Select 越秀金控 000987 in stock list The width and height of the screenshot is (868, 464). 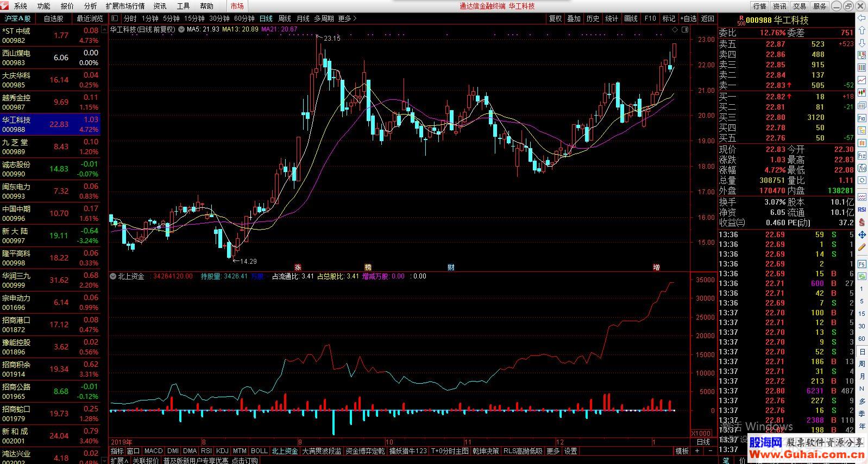(x=51, y=102)
